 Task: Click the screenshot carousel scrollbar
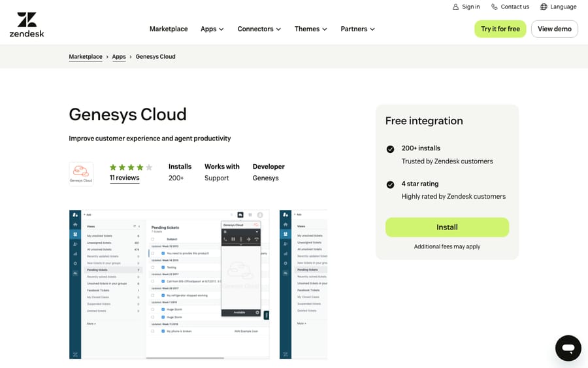click(x=185, y=358)
